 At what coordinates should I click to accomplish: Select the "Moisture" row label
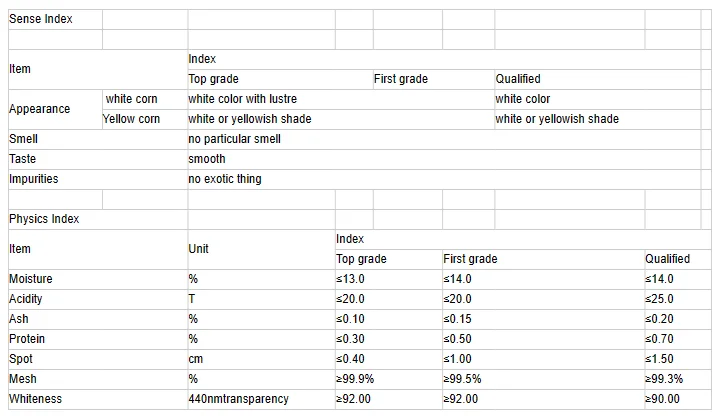pos(31,279)
